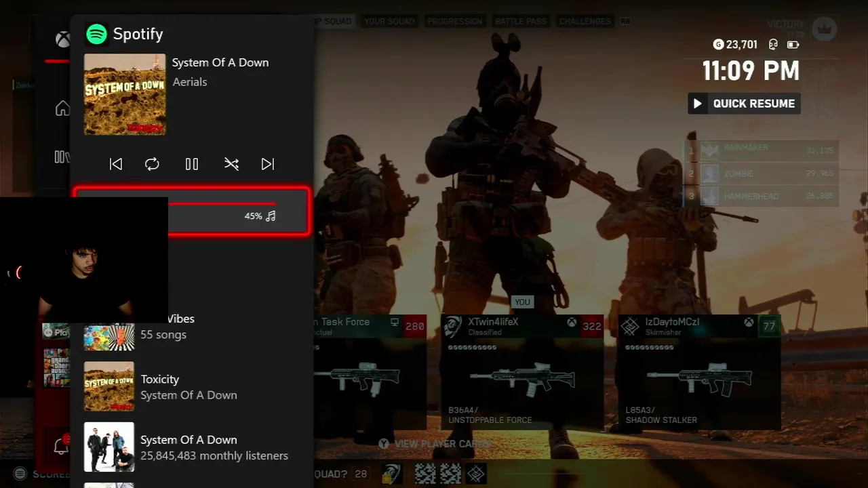Click the Scoreboard menu button icon
This screenshot has width=868, height=488.
coord(20,474)
